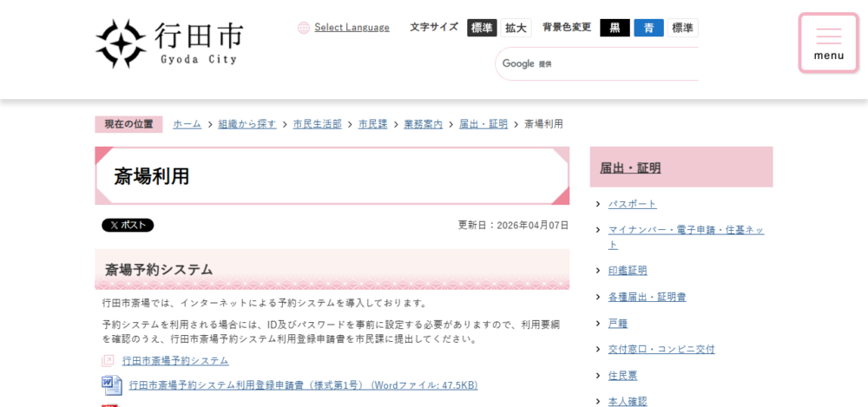The width and height of the screenshot is (868, 407).
Task: Click the external link icon beside 行田市斎場予約システム
Action: [108, 360]
